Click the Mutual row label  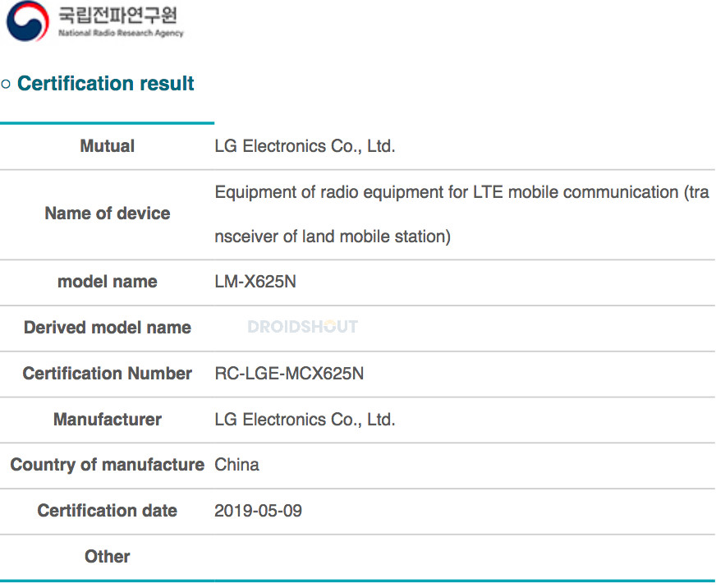point(108,146)
